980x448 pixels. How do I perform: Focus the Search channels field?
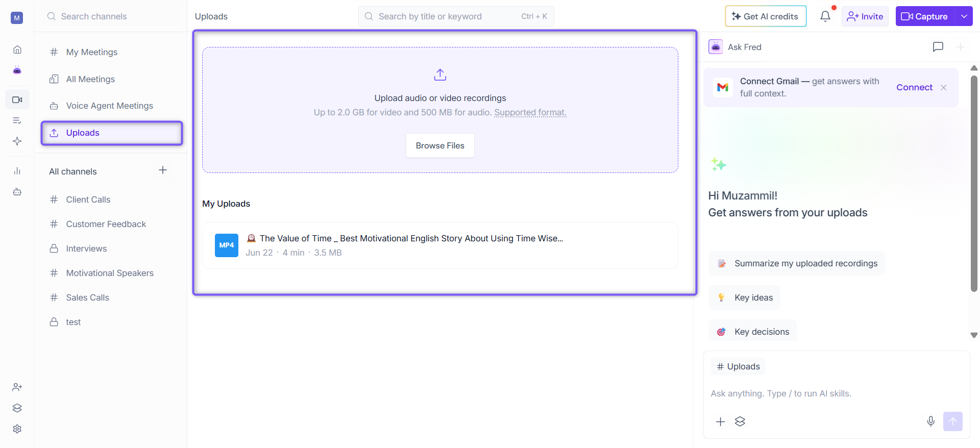[111, 16]
